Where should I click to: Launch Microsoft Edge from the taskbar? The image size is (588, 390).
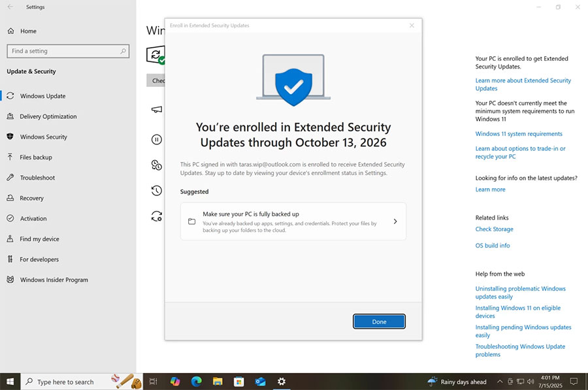tap(196, 382)
